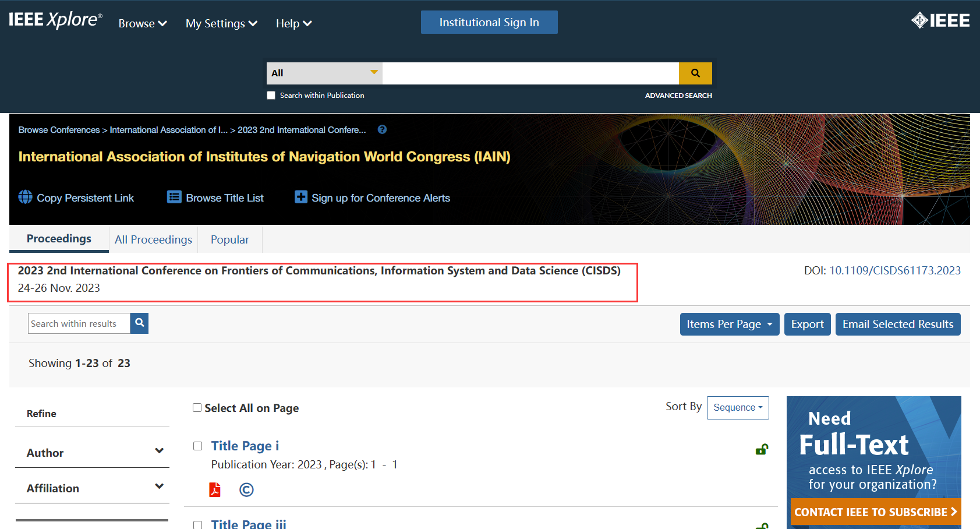Click the plus icon for Conference Alerts
Image resolution: width=980 pixels, height=529 pixels.
(300, 197)
